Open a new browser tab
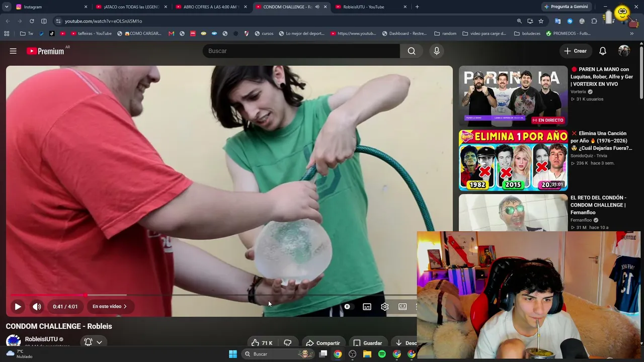The image size is (644, 362). (x=417, y=7)
